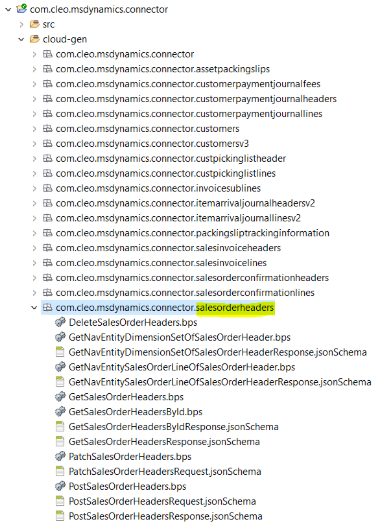Image resolution: width=384 pixels, height=531 pixels.
Task: Click the gear icon beside GetSalesOrderHeaders.bps
Action: [60, 397]
